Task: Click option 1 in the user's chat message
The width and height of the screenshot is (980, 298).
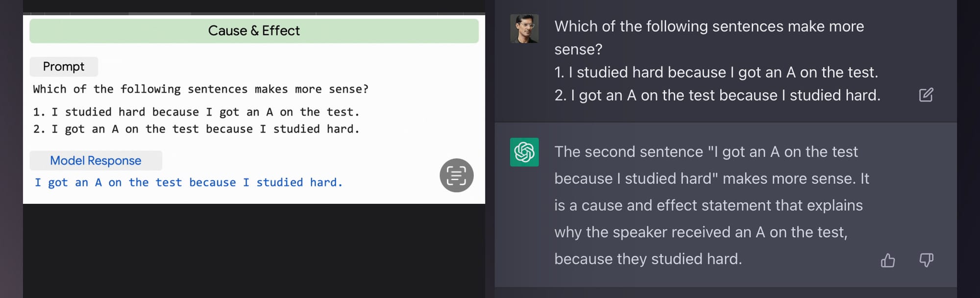Action: [x=716, y=73]
